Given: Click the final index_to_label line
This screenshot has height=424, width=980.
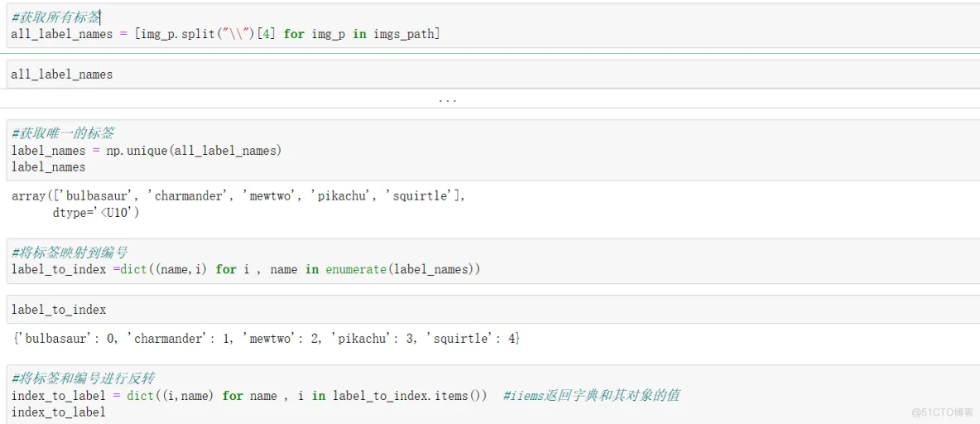Looking at the screenshot, I should tap(59, 412).
